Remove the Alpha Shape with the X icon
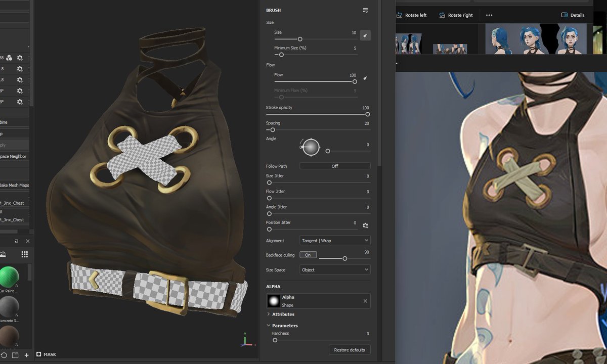 tap(365, 301)
